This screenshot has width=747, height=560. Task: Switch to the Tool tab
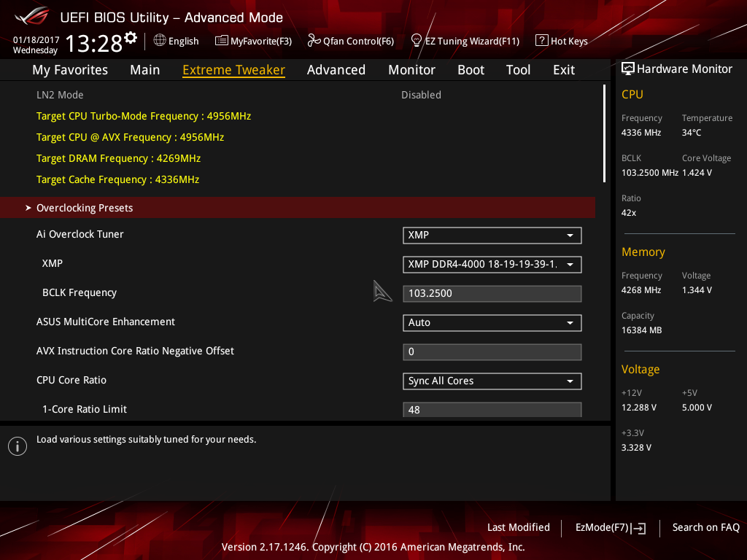(518, 70)
